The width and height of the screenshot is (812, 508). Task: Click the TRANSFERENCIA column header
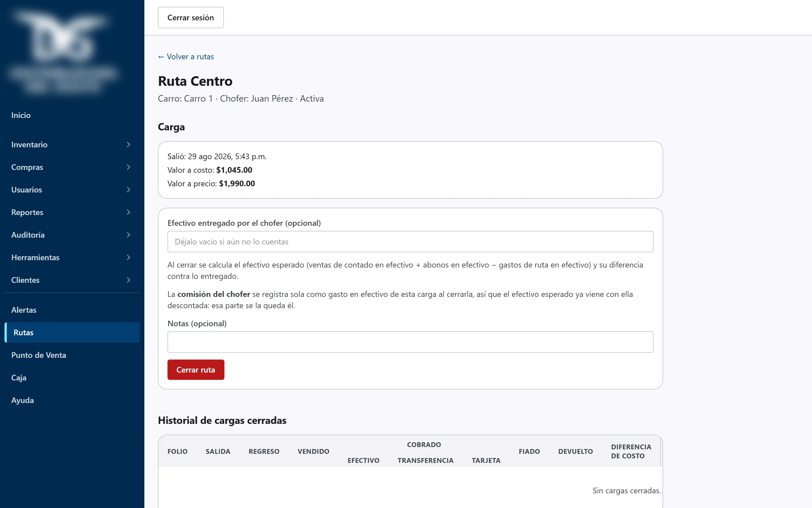(425, 460)
